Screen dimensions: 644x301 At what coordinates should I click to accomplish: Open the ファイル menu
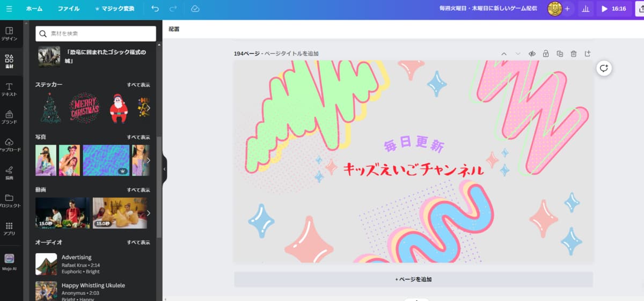tap(69, 9)
